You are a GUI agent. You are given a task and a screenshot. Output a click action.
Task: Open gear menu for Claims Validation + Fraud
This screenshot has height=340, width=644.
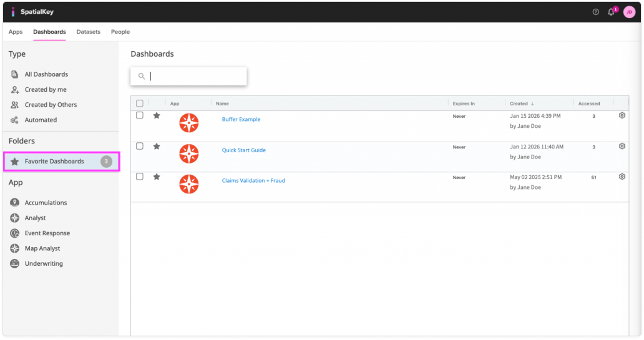coord(622,177)
